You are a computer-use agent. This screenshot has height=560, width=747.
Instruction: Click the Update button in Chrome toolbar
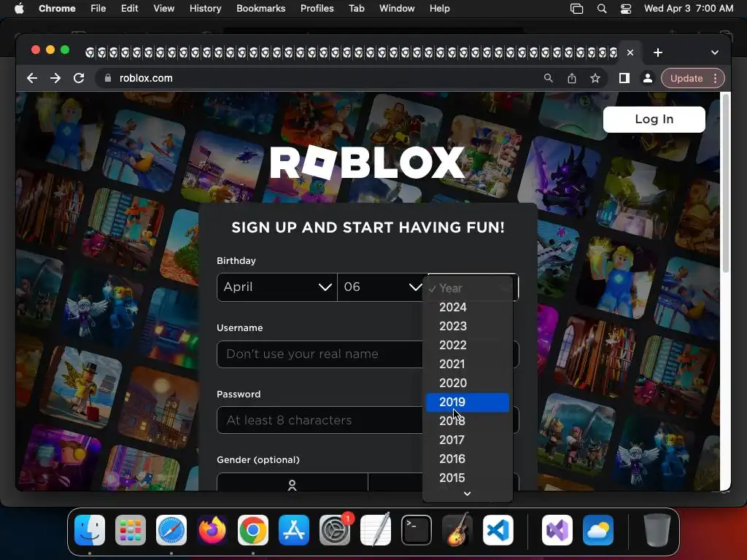(686, 78)
